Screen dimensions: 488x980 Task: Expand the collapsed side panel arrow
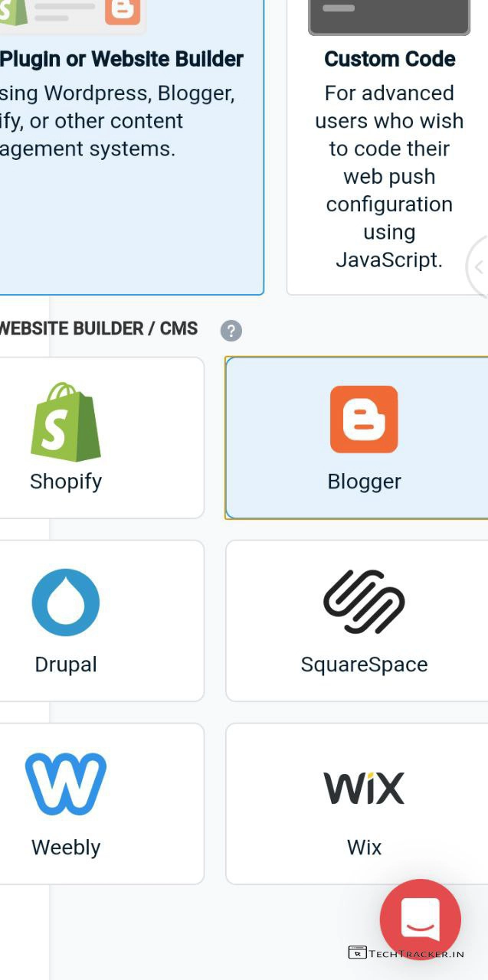(479, 267)
